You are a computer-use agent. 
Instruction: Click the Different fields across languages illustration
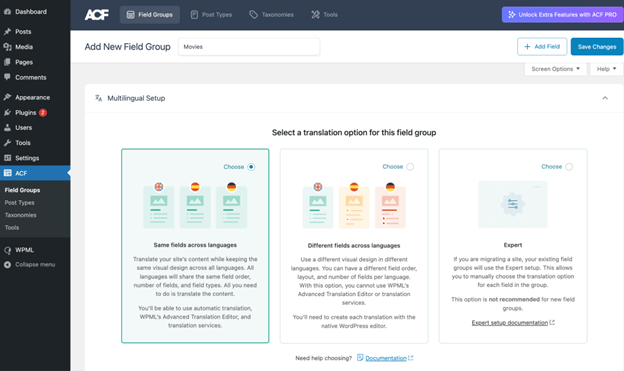pyautogui.click(x=354, y=205)
